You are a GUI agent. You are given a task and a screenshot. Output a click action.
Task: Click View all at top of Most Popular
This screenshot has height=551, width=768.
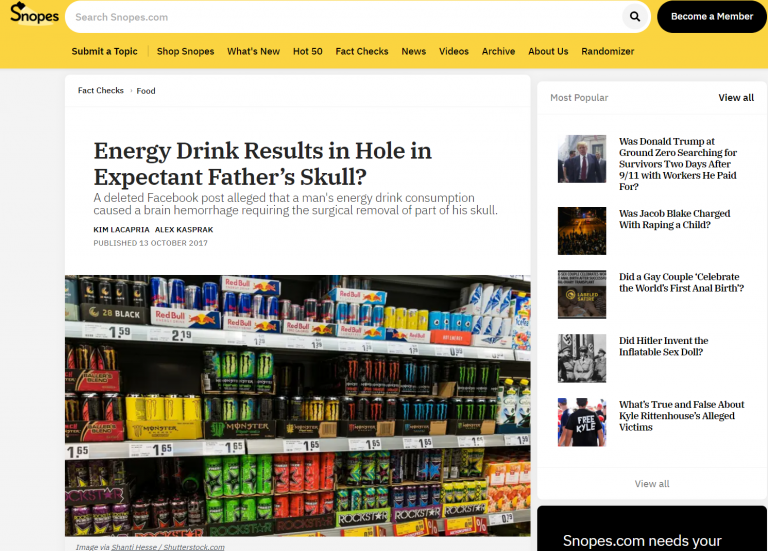[736, 98]
